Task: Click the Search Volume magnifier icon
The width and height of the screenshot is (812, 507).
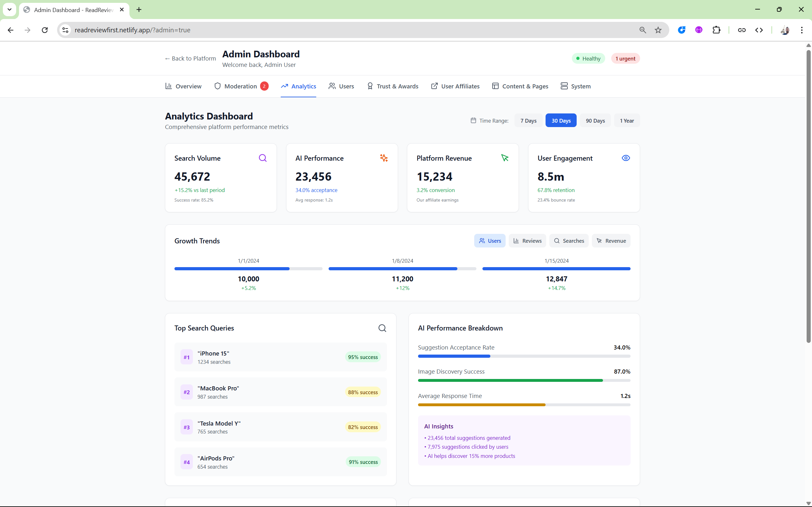Action: click(263, 158)
